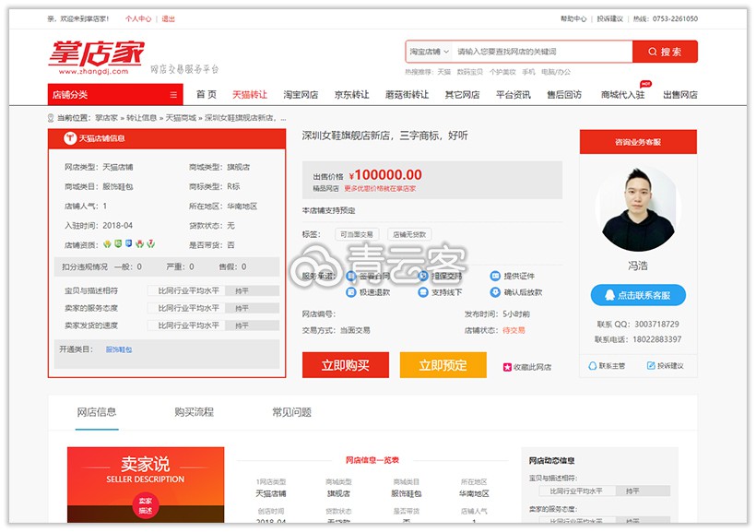Image resolution: width=756 pixels, height=532 pixels.
Task: Click the 确认后放款 service icon
Action: pyautogui.click(x=495, y=292)
